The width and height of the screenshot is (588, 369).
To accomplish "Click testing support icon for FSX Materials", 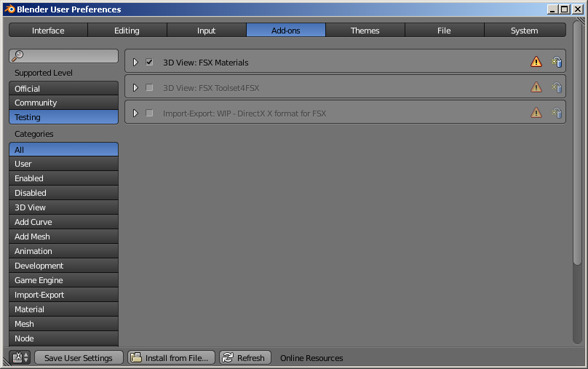I will (x=557, y=61).
